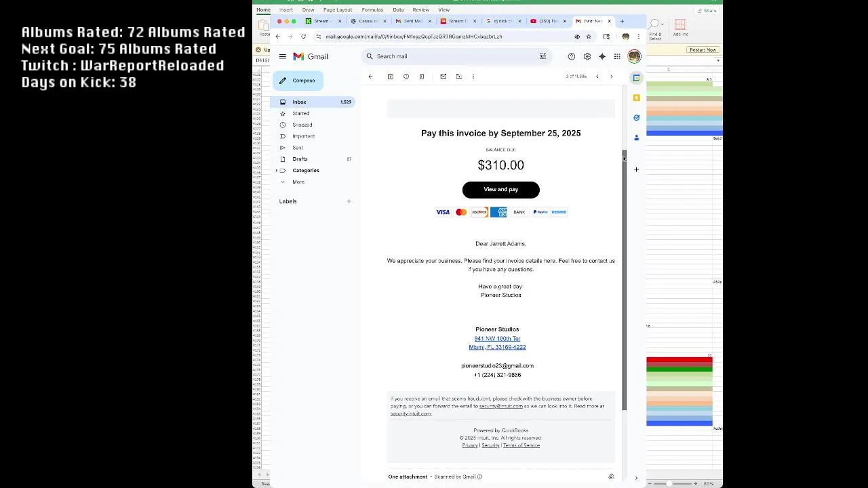Bookmark this page star icon
The image size is (868, 488).
coord(589,37)
